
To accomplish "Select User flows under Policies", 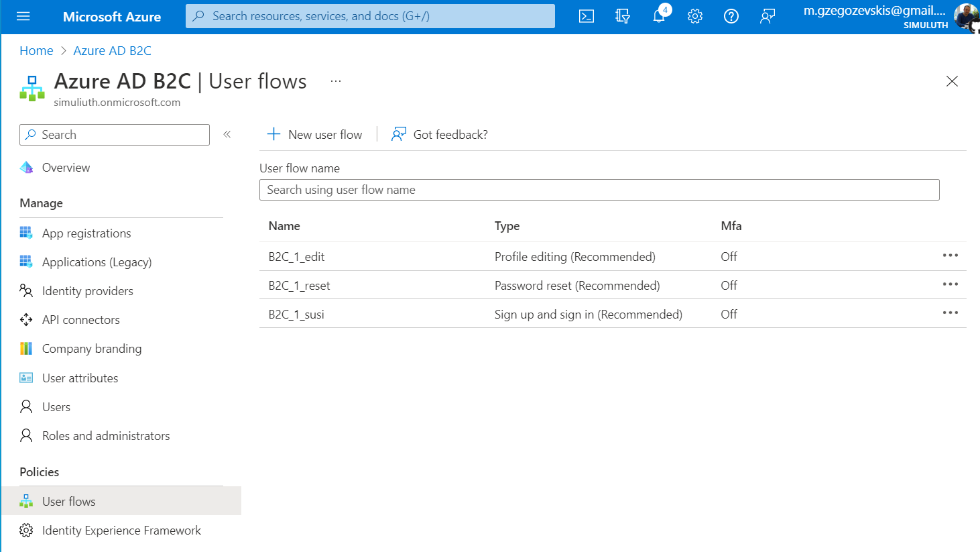I will pos(69,500).
